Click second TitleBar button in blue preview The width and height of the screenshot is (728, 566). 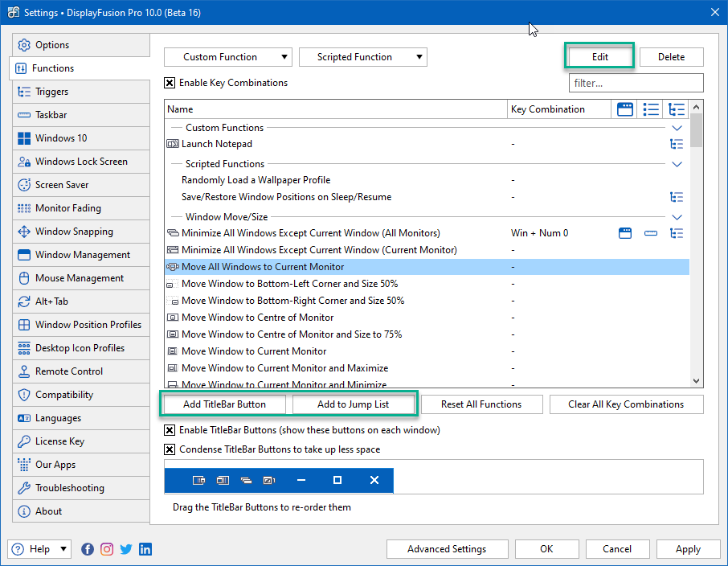(x=223, y=480)
